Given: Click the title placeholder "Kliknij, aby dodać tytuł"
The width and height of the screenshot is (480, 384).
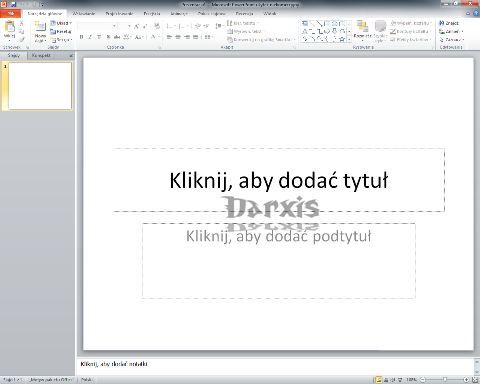Looking at the screenshot, I should tap(279, 180).
